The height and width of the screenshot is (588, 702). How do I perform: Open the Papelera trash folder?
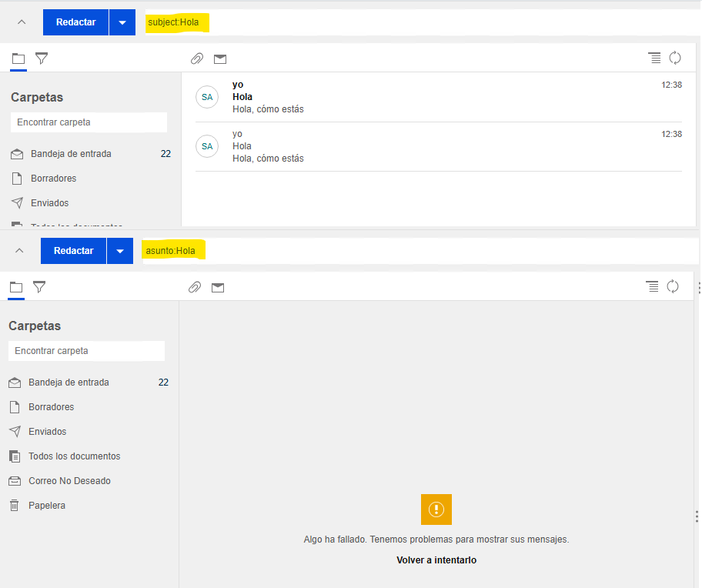47,506
